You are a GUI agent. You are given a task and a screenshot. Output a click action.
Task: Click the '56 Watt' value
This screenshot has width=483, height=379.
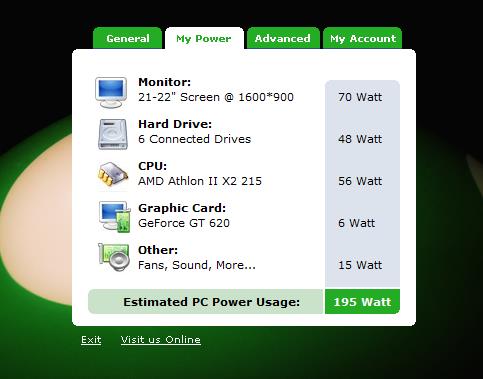tap(360, 181)
